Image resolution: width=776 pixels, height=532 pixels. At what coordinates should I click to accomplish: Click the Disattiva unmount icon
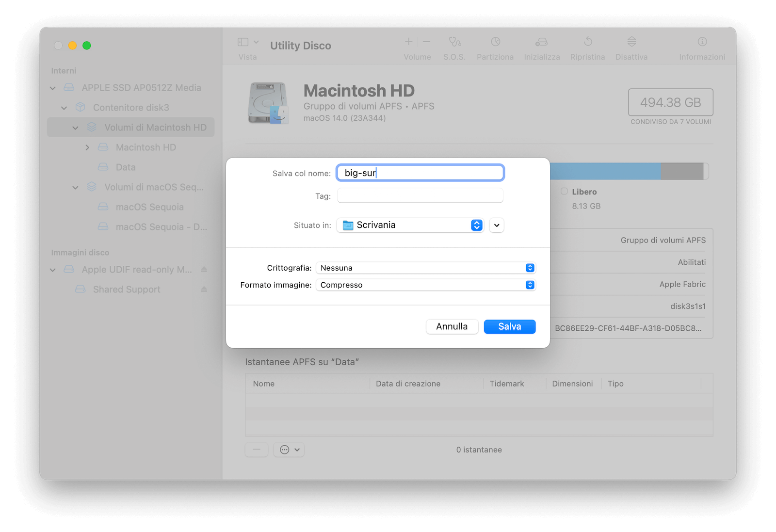pos(631,42)
